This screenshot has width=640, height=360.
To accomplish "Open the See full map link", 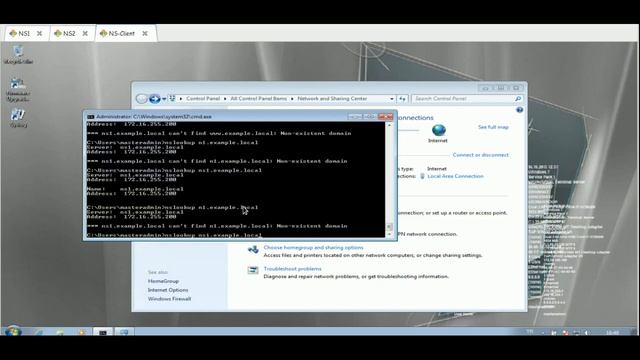I will pos(493,127).
